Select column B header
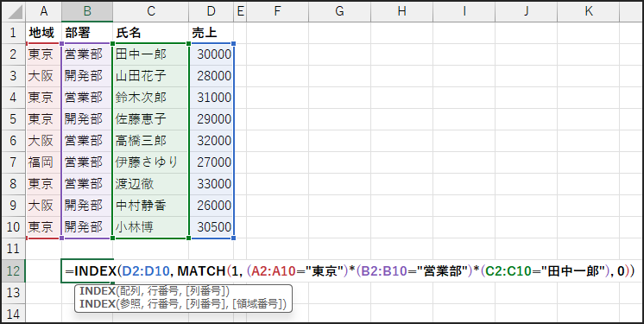 click(87, 11)
